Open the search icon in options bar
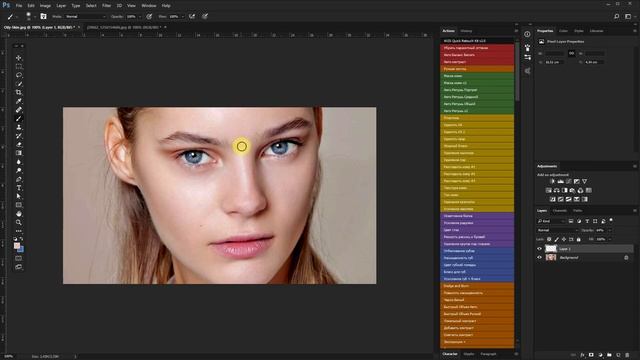The image size is (640, 360). click(616, 16)
